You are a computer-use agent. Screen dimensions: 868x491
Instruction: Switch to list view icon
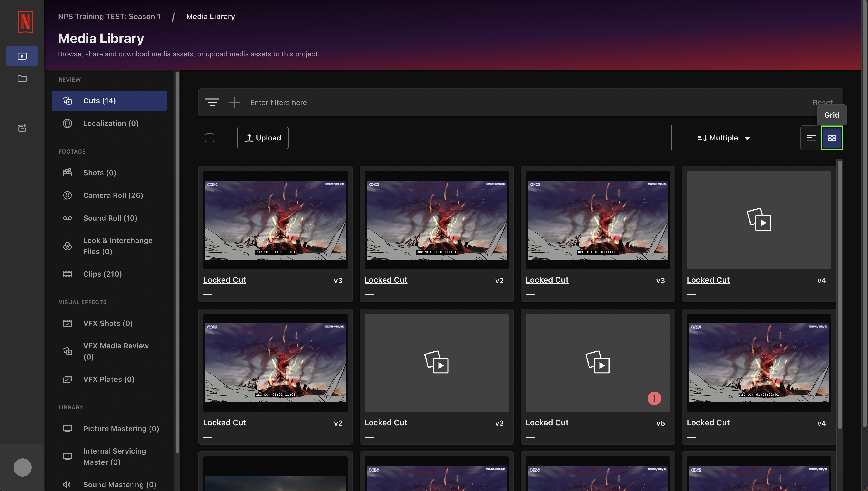811,138
